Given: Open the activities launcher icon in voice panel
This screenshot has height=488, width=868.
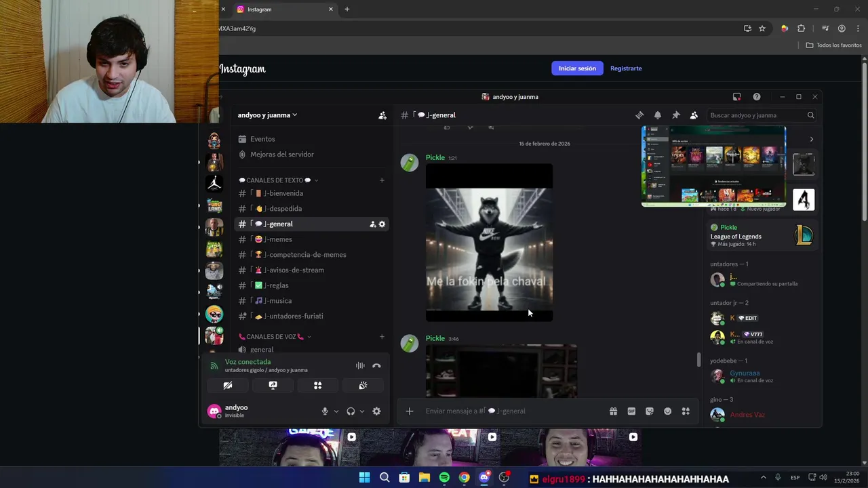Looking at the screenshot, I should (317, 386).
